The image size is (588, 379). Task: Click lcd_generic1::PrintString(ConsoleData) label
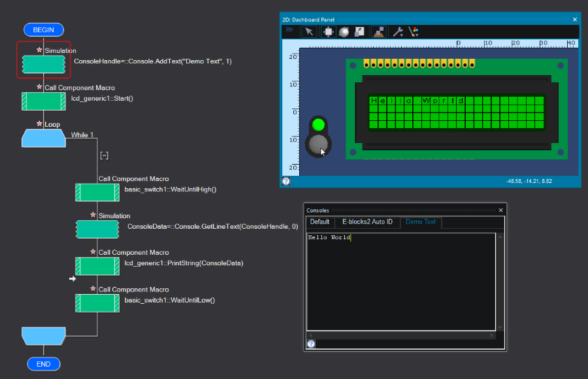184,263
